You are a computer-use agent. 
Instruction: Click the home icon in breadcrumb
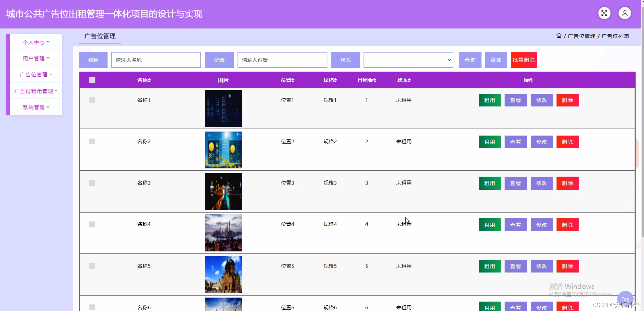pos(559,36)
